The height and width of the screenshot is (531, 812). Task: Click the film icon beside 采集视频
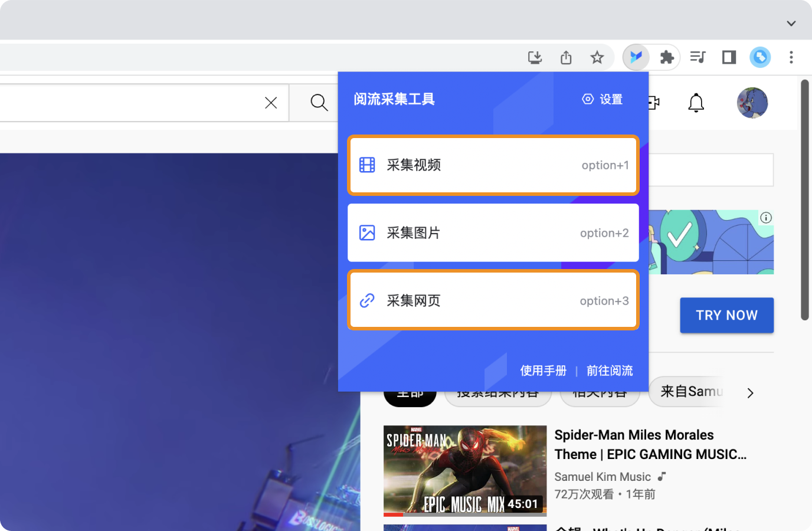[x=367, y=165]
